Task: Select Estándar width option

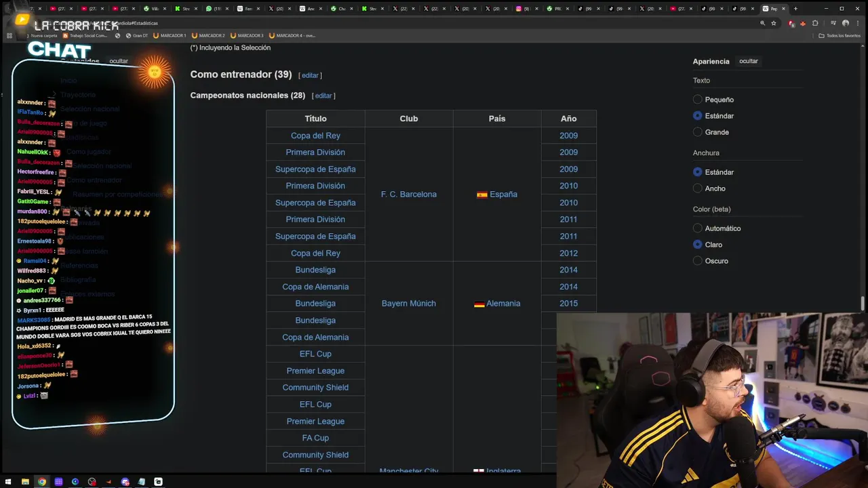Action: tap(697, 172)
